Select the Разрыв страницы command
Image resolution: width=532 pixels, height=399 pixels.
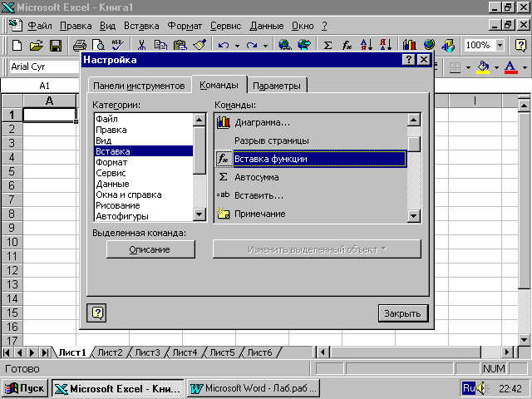pyautogui.click(x=311, y=140)
